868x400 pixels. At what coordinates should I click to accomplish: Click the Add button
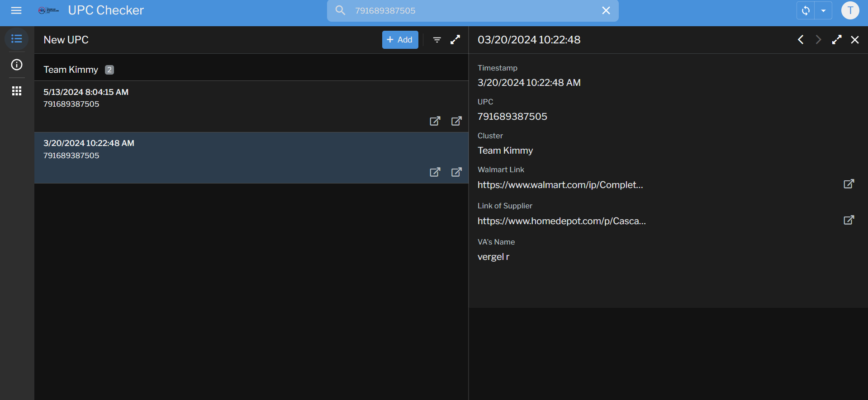400,40
